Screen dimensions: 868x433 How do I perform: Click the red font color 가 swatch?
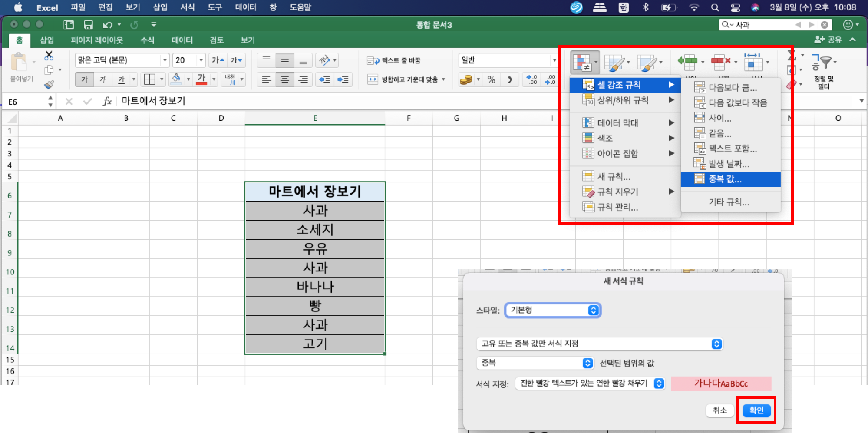tap(201, 79)
